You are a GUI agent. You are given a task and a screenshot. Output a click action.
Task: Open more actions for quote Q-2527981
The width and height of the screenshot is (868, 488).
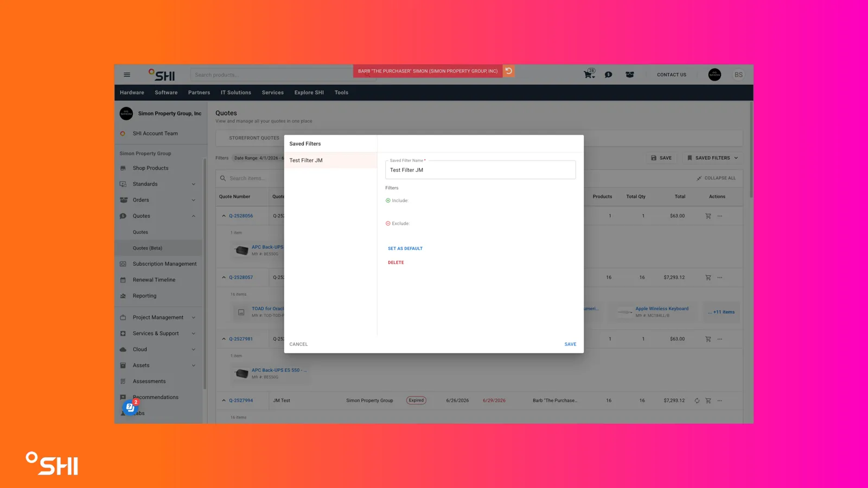point(720,339)
